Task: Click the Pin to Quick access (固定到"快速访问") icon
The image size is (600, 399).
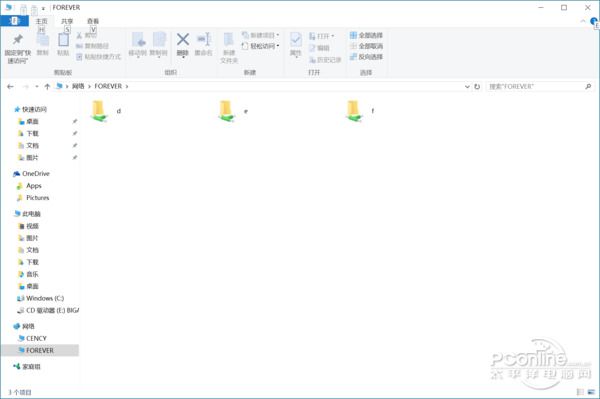Action: [18, 40]
